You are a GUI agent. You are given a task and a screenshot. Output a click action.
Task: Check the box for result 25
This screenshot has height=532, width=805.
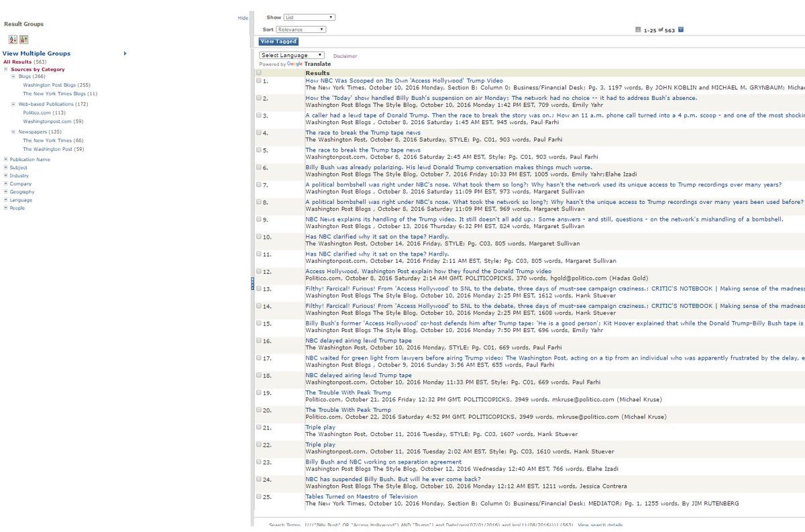pyautogui.click(x=259, y=496)
